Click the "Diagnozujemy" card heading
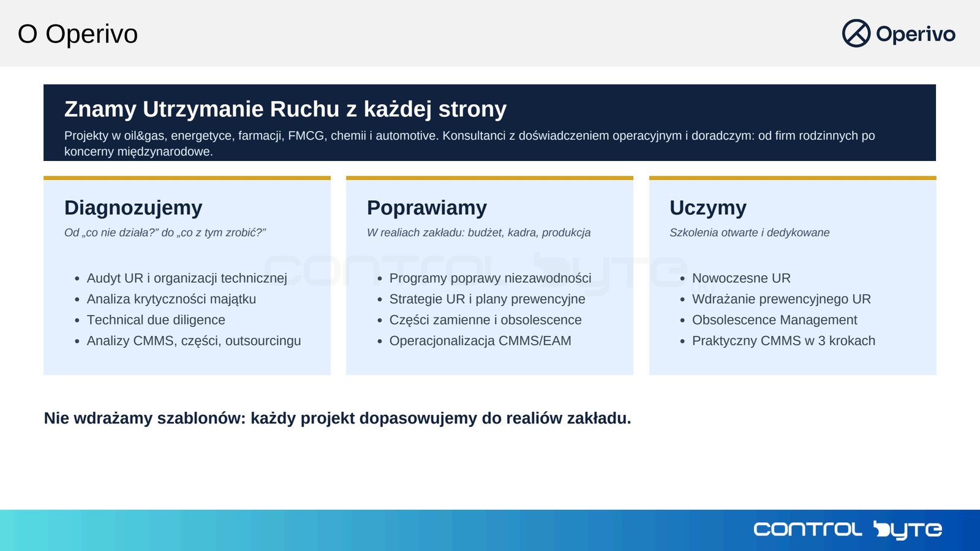The height and width of the screenshot is (551, 980). click(x=133, y=208)
